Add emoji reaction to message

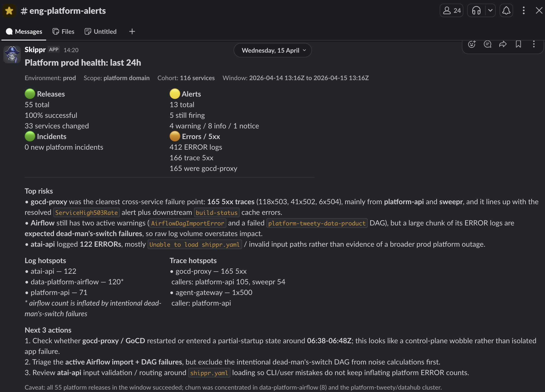472,44
